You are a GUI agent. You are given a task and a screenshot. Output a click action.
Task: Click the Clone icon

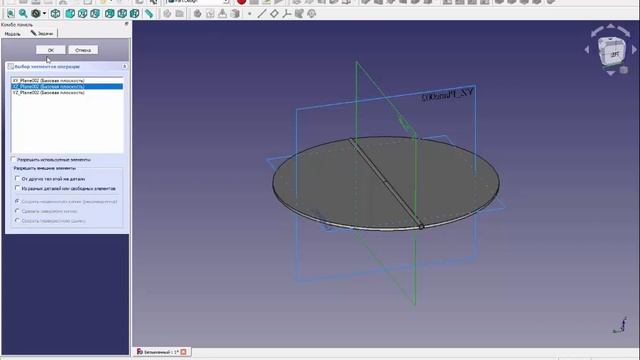[x=311, y=14]
